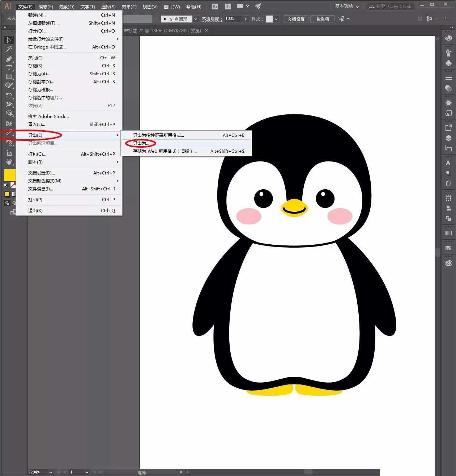456x476 pixels.
Task: Open the Layers panel icon
Action: (448, 138)
